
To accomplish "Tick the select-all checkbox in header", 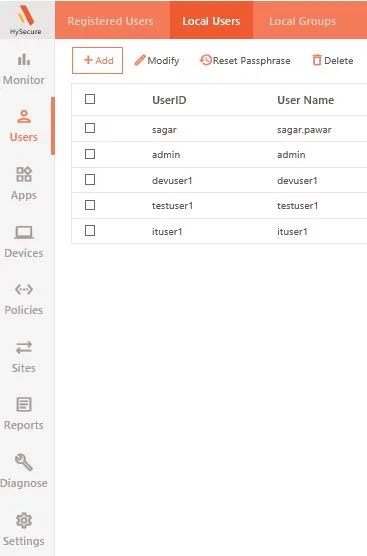I will pyautogui.click(x=90, y=99).
